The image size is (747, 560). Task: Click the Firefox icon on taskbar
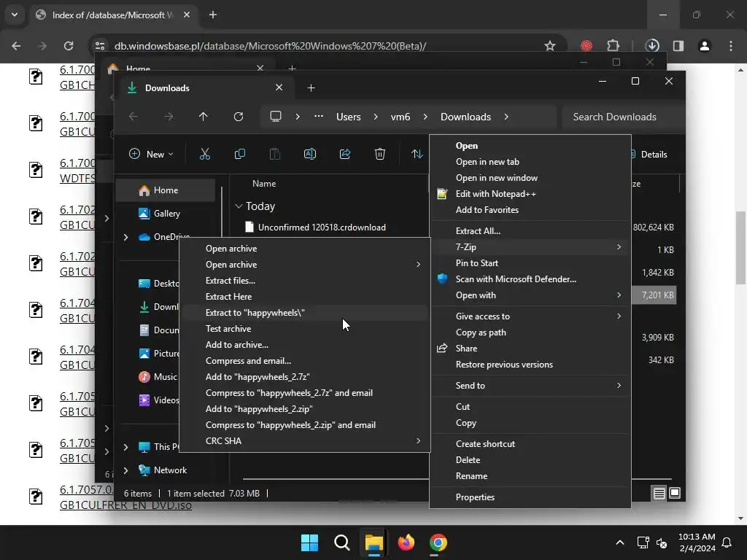click(406, 542)
